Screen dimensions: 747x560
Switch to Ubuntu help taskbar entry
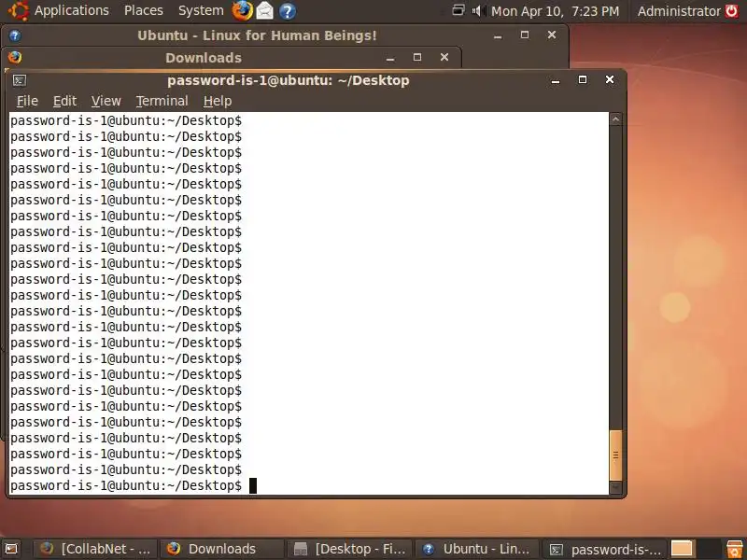477,549
